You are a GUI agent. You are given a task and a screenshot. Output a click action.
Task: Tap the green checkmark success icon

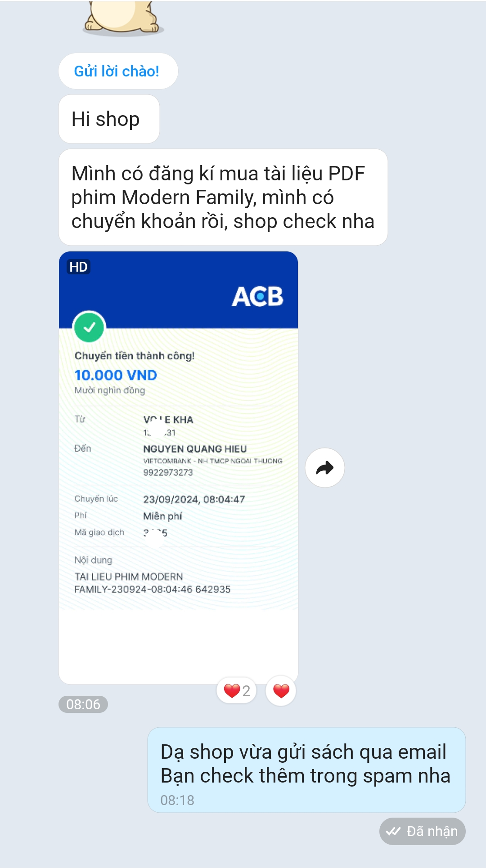click(89, 327)
